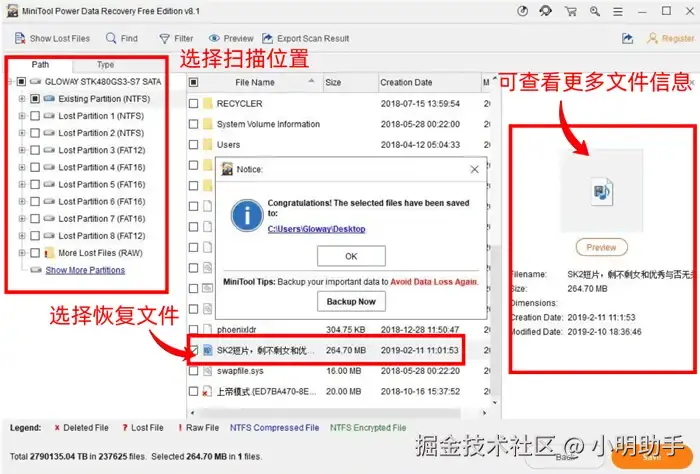700x474 pixels.
Task: Check the swapfile.sys checkbox
Action: 193,371
